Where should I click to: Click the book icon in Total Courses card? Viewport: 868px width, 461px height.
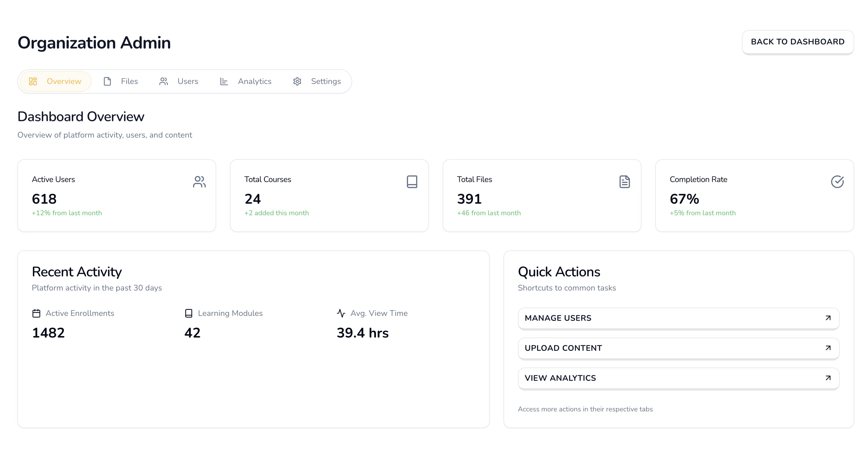click(412, 182)
